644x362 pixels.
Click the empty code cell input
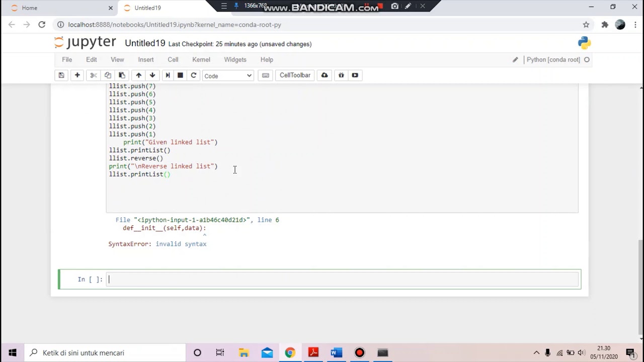(x=342, y=280)
